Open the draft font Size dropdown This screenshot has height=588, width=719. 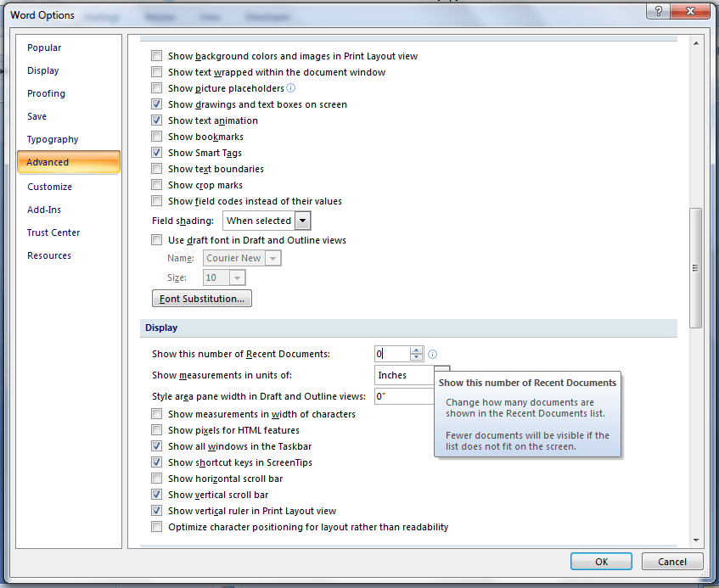(237, 277)
